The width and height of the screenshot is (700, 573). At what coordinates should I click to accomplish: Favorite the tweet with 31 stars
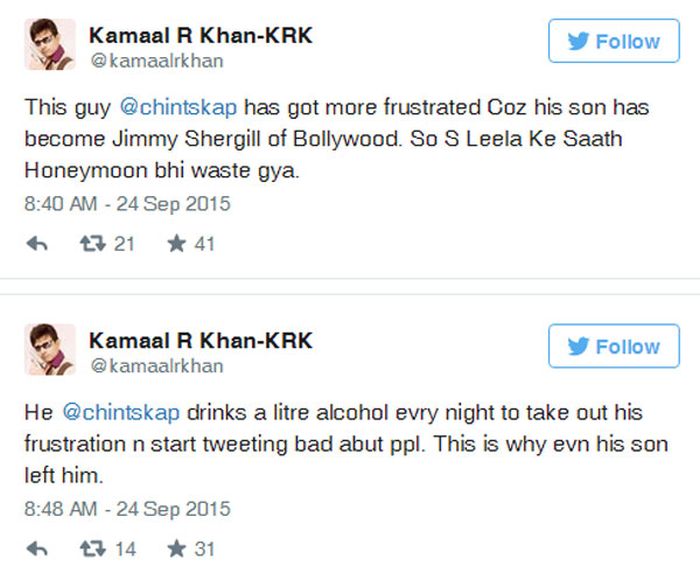(x=176, y=549)
